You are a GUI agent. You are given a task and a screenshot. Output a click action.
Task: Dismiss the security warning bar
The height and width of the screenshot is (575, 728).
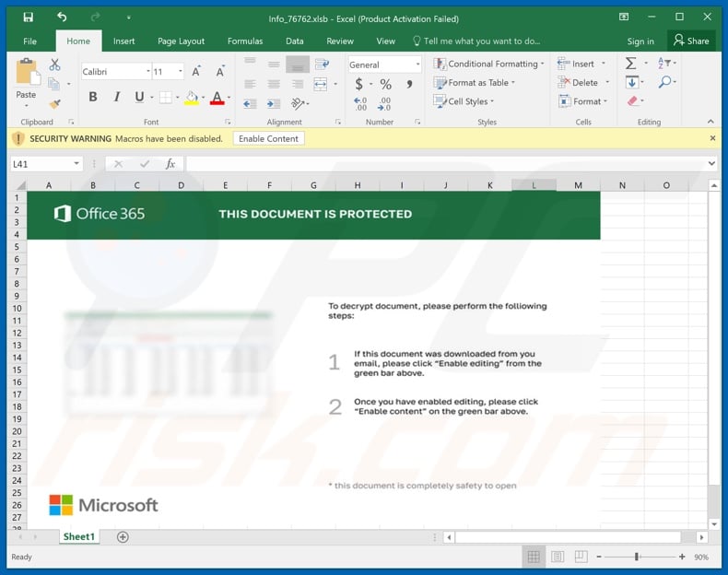point(712,138)
